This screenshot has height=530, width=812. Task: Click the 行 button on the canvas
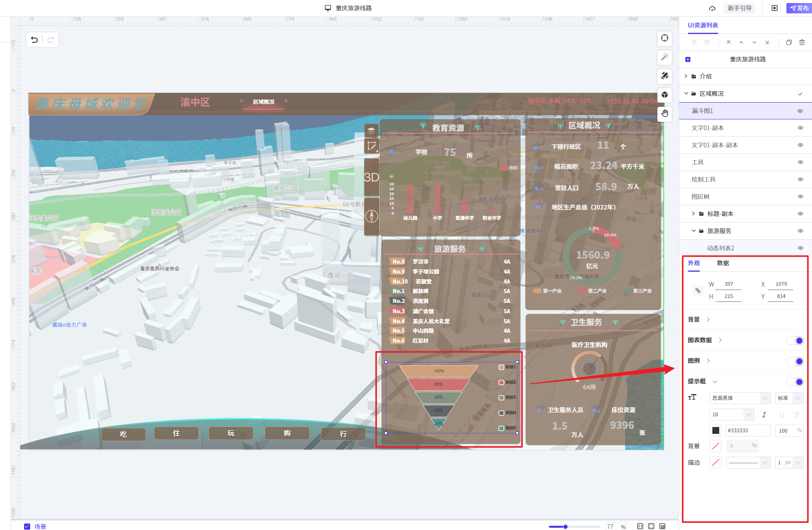click(x=343, y=434)
